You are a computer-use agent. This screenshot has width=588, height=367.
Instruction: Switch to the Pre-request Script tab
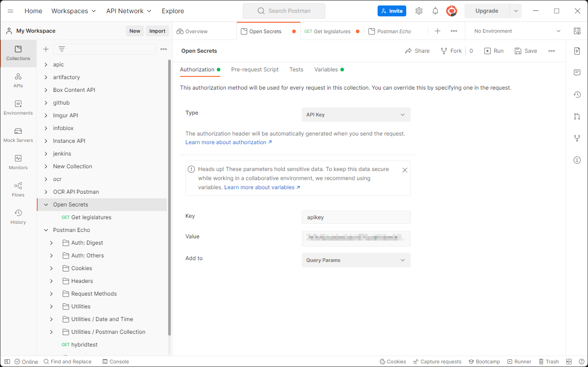(254, 70)
